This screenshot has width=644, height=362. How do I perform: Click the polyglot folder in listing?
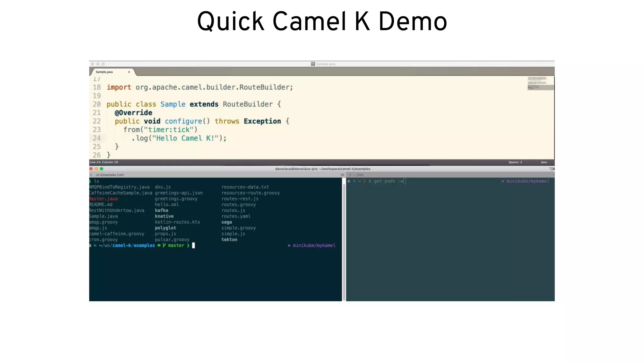coord(165,228)
